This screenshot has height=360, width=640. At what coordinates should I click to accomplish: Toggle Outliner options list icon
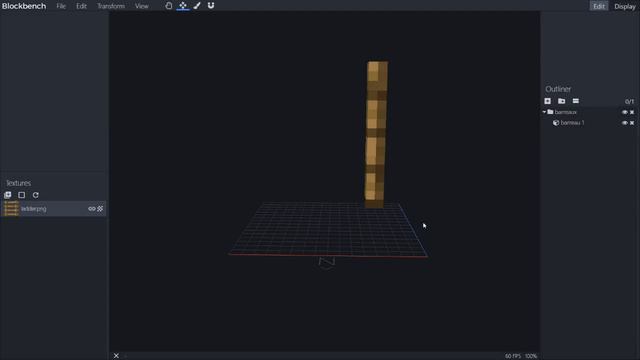tap(576, 101)
